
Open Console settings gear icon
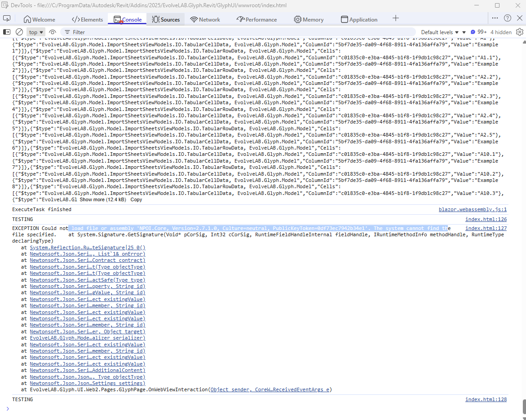pyautogui.click(x=520, y=32)
